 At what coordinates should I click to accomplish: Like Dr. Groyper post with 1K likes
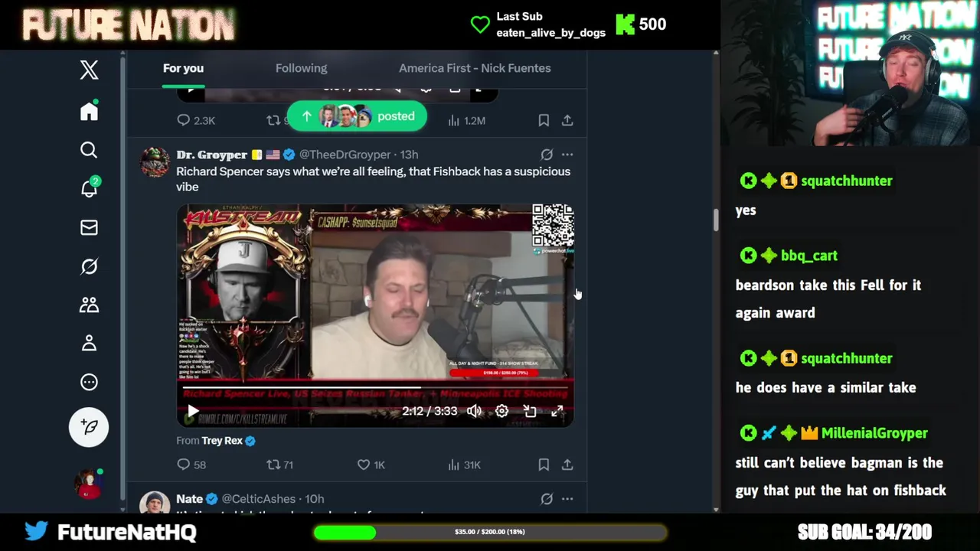371,465
